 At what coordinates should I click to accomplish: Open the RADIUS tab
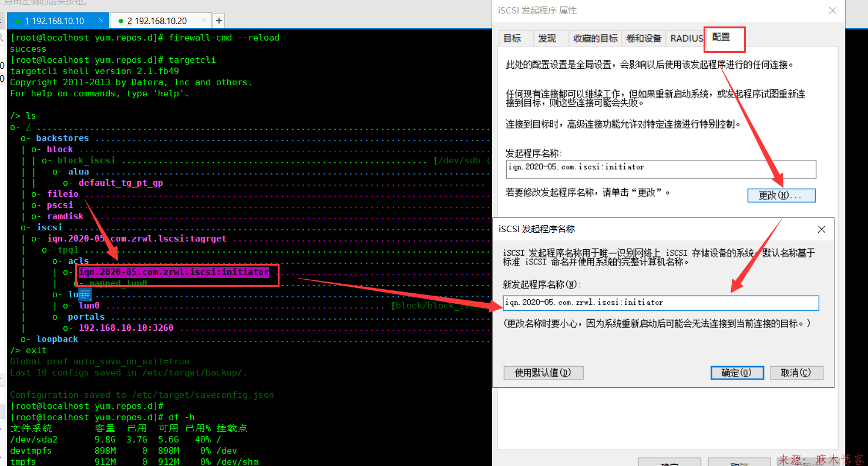click(x=687, y=38)
